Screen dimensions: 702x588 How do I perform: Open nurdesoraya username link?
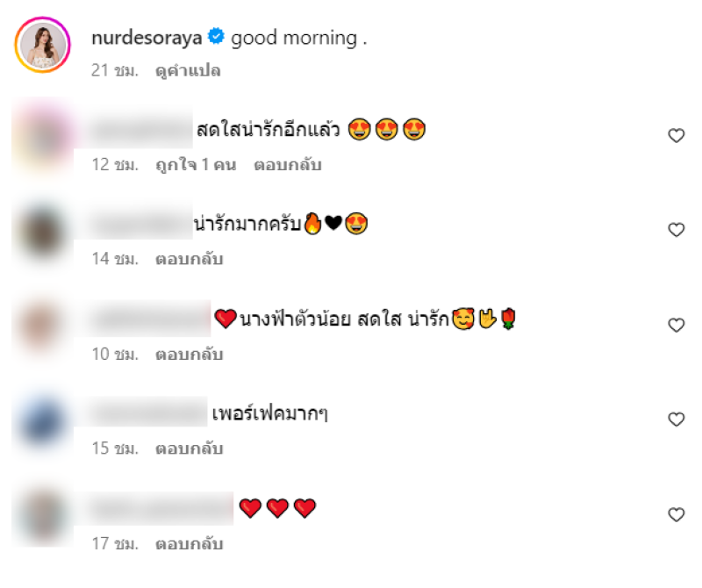pos(147,38)
